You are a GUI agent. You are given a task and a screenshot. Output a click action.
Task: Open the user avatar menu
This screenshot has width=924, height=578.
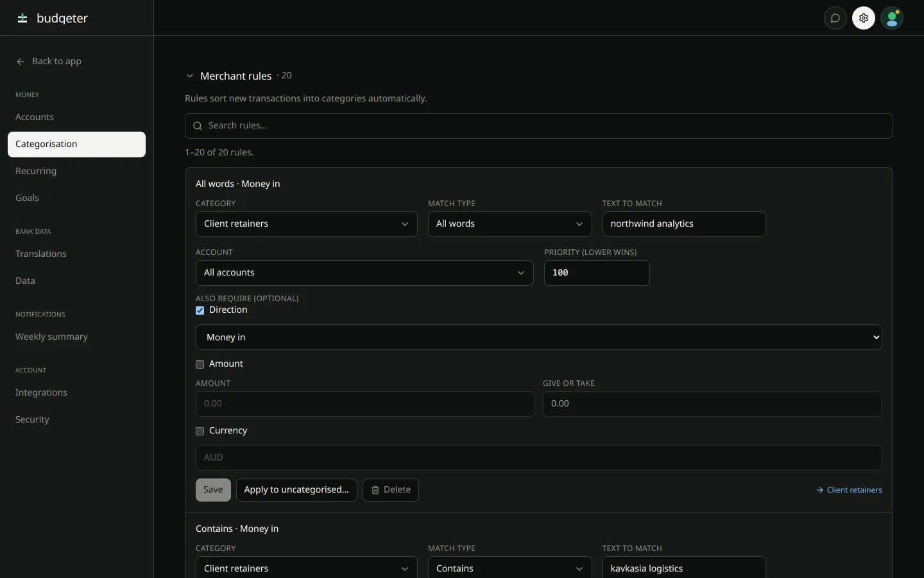point(892,18)
